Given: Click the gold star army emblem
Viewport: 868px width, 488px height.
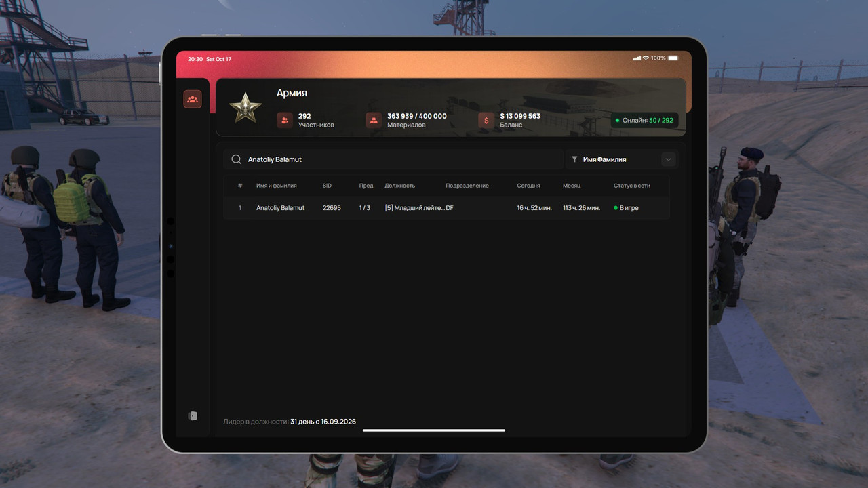Looking at the screenshot, I should tap(244, 108).
